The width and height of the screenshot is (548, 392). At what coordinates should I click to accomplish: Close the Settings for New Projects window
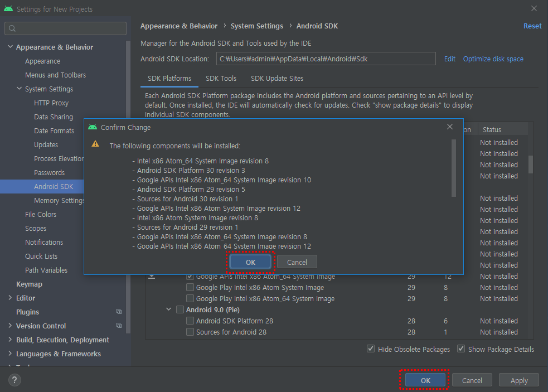tap(534, 8)
